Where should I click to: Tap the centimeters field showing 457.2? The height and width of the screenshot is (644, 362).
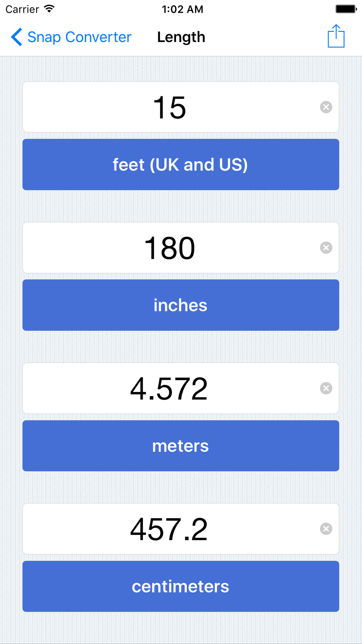pyautogui.click(x=169, y=529)
